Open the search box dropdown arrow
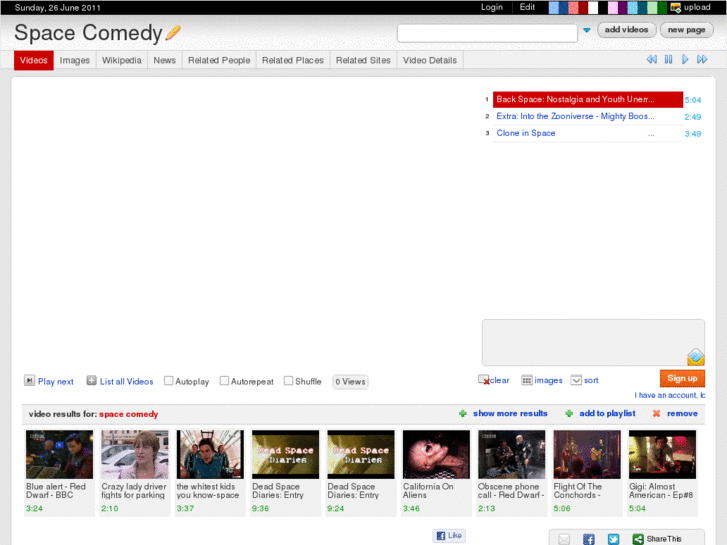Image resolution: width=727 pixels, height=545 pixels. point(587,30)
